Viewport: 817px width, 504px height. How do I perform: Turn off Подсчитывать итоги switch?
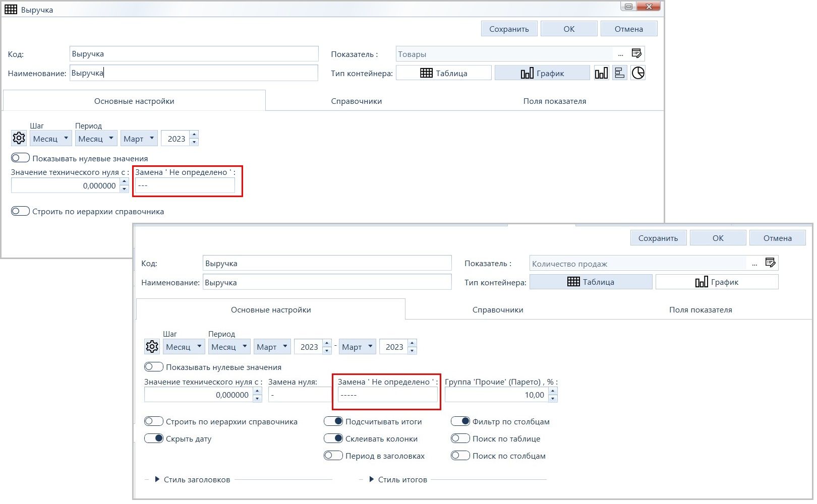[x=333, y=421]
